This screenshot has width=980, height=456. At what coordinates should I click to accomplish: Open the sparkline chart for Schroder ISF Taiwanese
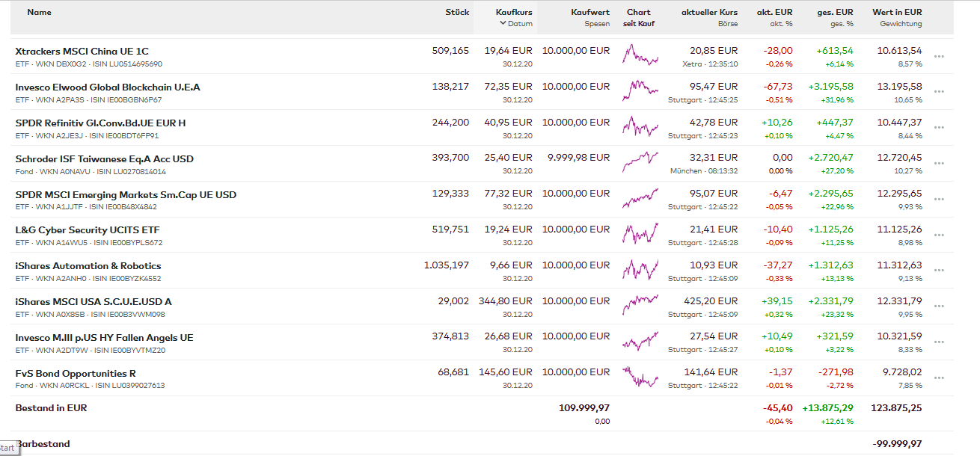click(640, 160)
